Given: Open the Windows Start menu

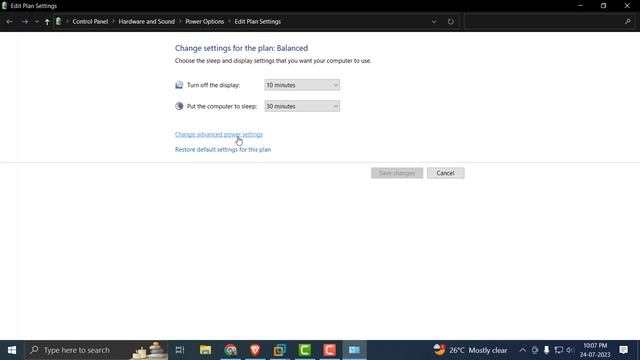Looking at the screenshot, I should coord(12,350).
